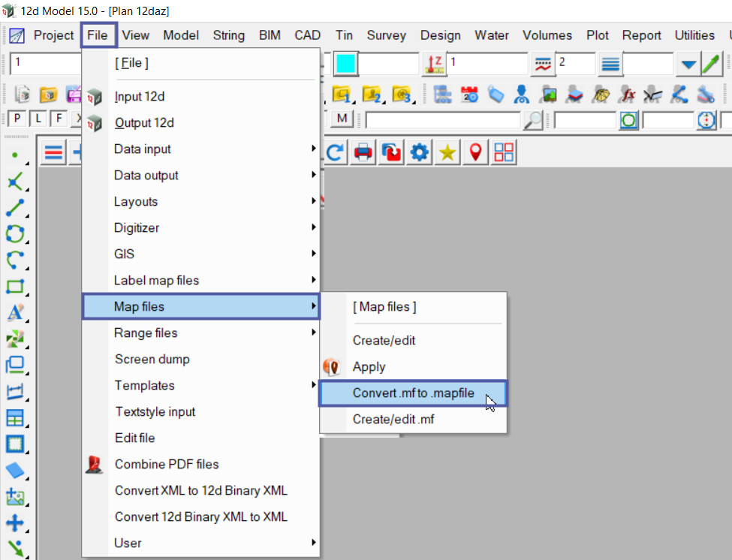Toggle the M button
This screenshot has height=560, width=732.
click(x=342, y=119)
